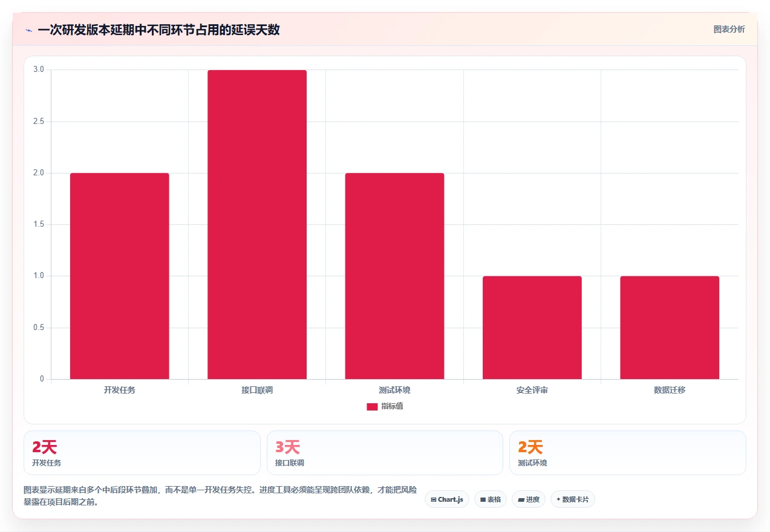
Task: Open the 2天 测试环境 stat card
Action: click(628, 453)
